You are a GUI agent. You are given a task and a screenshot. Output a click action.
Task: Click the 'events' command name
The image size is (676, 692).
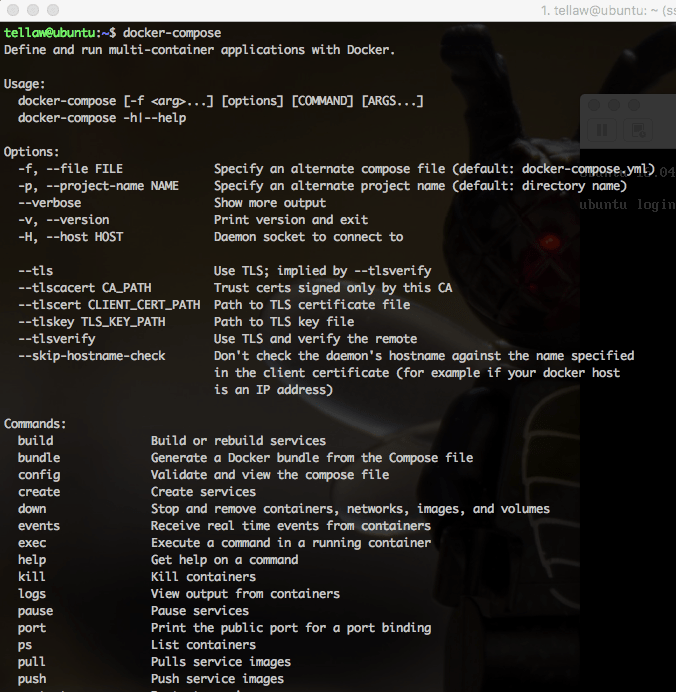39,526
